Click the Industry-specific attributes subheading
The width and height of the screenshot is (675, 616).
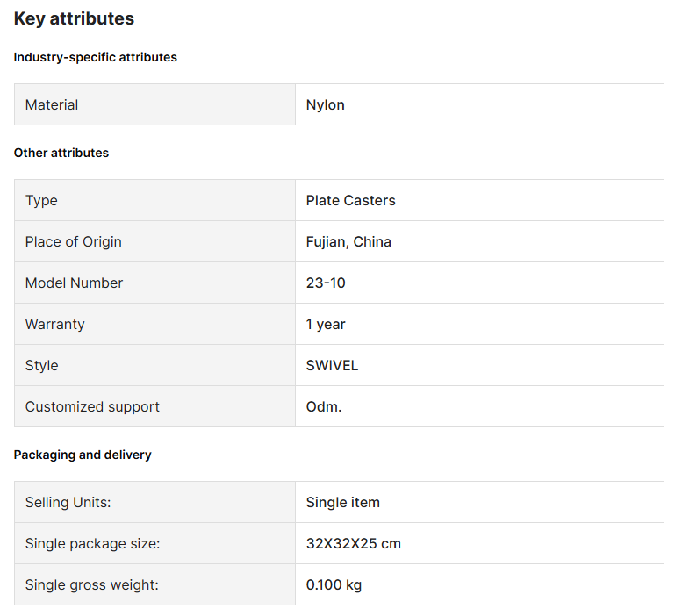(95, 57)
